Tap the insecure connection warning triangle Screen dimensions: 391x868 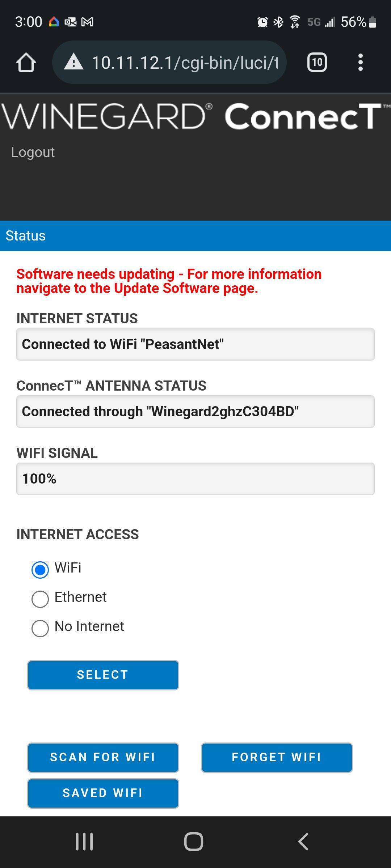click(x=73, y=62)
